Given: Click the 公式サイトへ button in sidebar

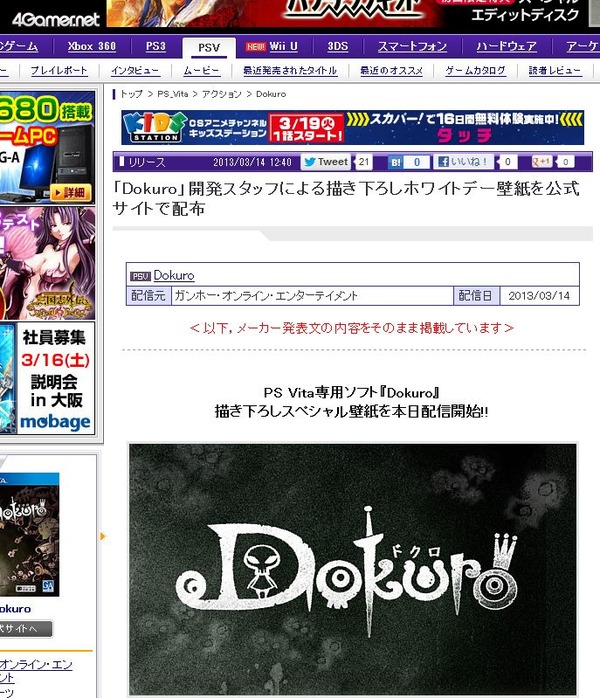Looking at the screenshot, I should pos(26,629).
